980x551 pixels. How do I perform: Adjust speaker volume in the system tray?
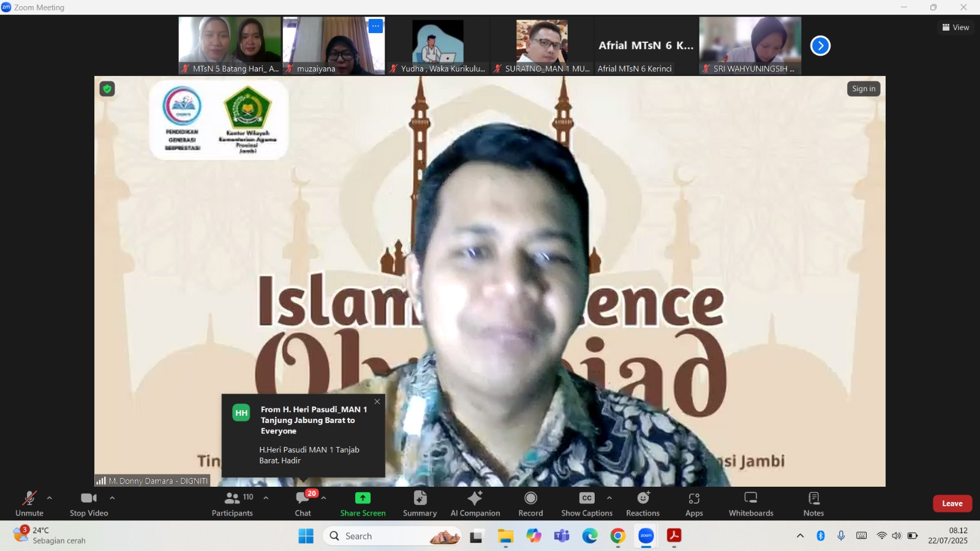tap(896, 536)
